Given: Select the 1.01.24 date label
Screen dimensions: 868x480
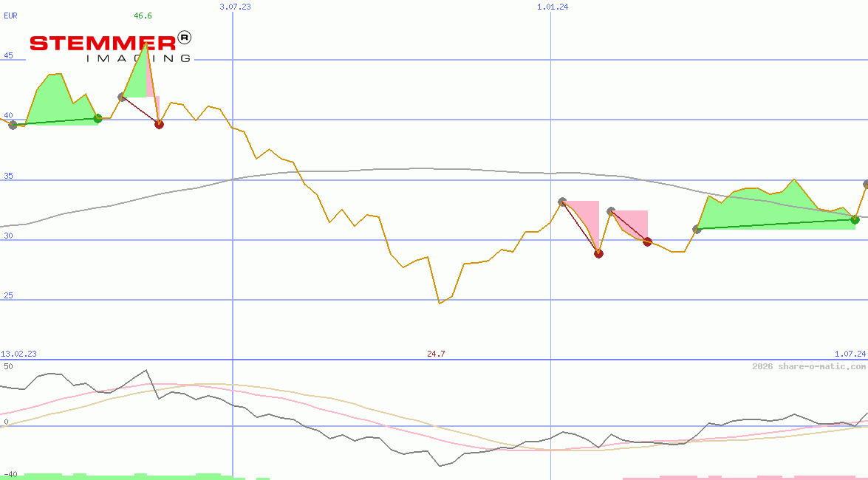Looking at the screenshot, I should (x=553, y=7).
